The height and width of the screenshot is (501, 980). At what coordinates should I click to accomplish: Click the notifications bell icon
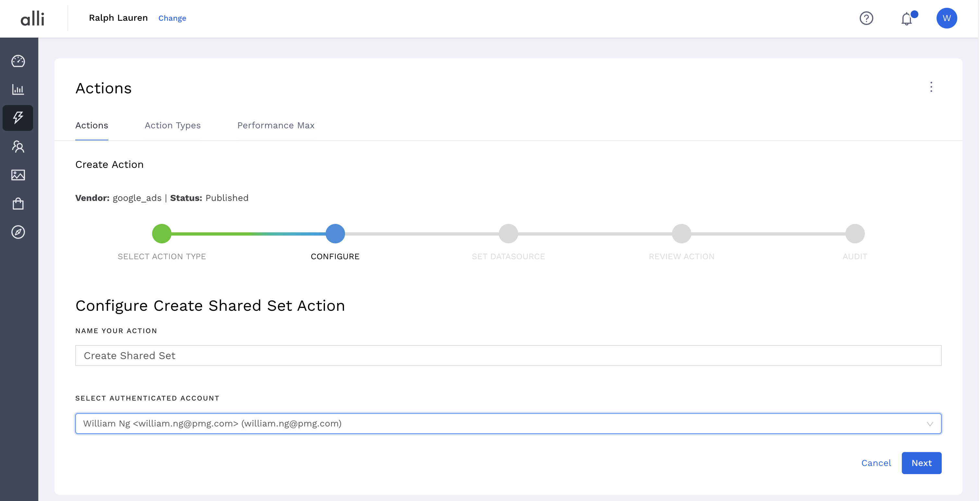[x=908, y=18]
